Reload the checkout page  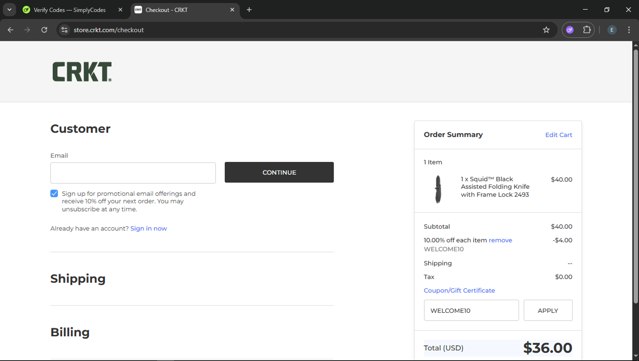point(44,30)
